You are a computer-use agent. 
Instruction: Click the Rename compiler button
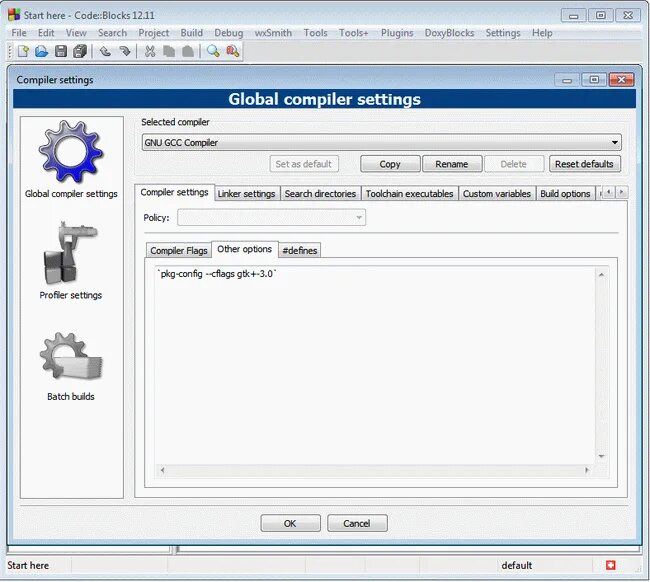(x=452, y=164)
